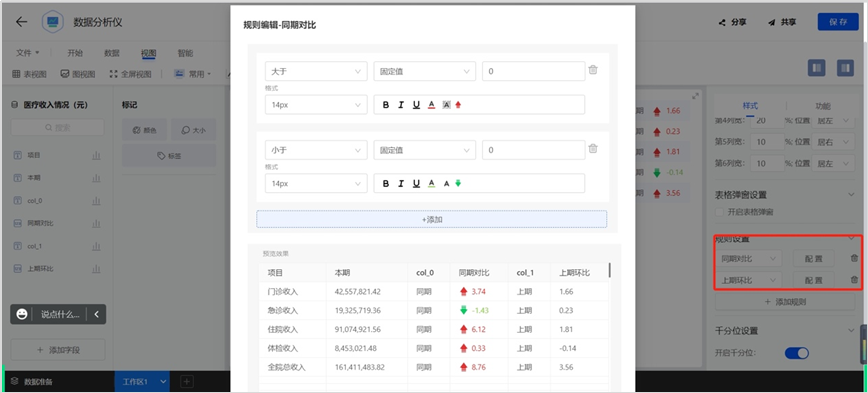Click background highlight icon in 大于 rule
Viewport: 868px width, 393px height.
(x=446, y=105)
